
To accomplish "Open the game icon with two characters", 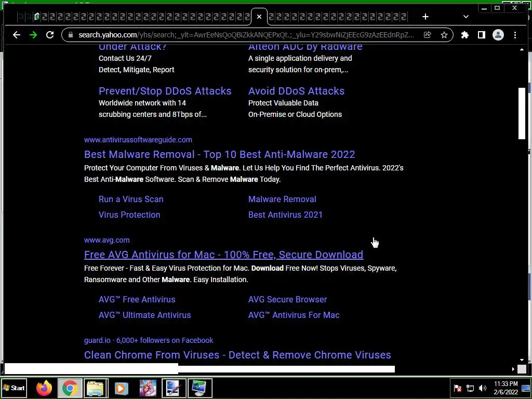I will (148, 388).
